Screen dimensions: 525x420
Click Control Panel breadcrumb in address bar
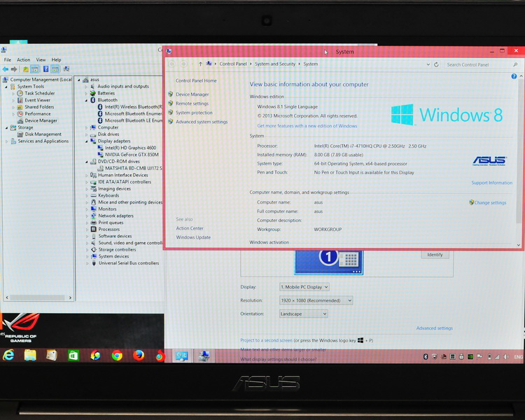tap(233, 64)
